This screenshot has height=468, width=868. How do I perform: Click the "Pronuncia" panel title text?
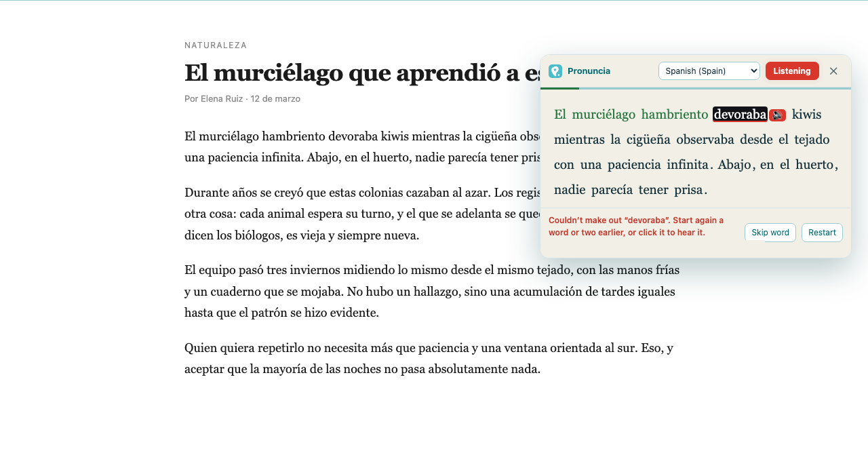point(589,71)
